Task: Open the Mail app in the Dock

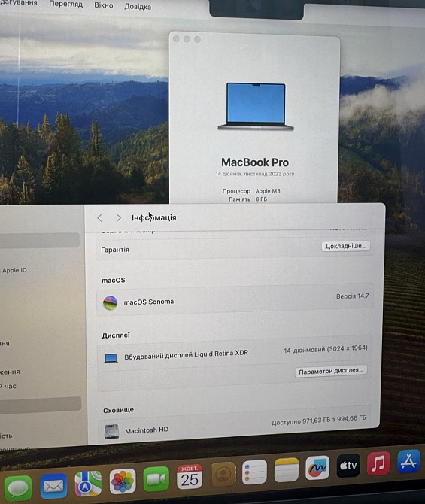Action: [x=53, y=486]
